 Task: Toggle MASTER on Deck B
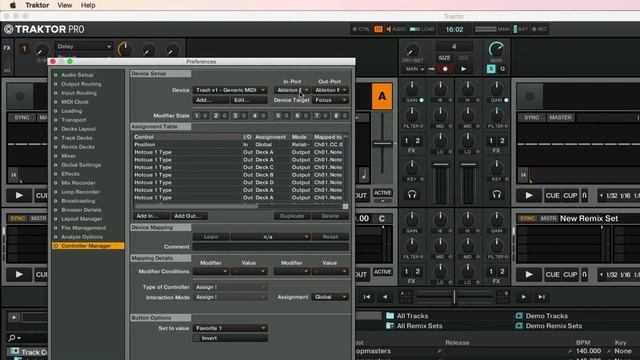click(560, 118)
